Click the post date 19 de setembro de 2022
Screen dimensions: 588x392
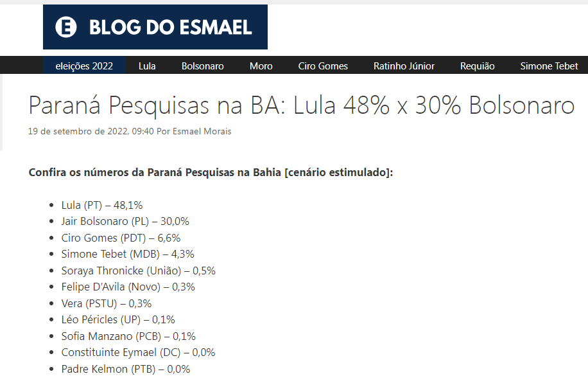[x=91, y=131]
